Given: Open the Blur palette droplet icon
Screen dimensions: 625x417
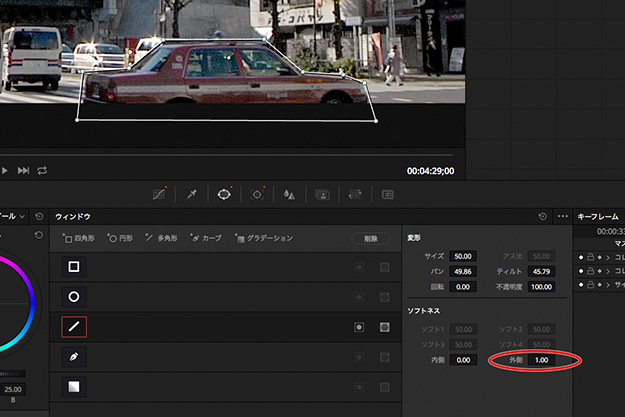Looking at the screenshot, I should pyautogui.click(x=288, y=194).
